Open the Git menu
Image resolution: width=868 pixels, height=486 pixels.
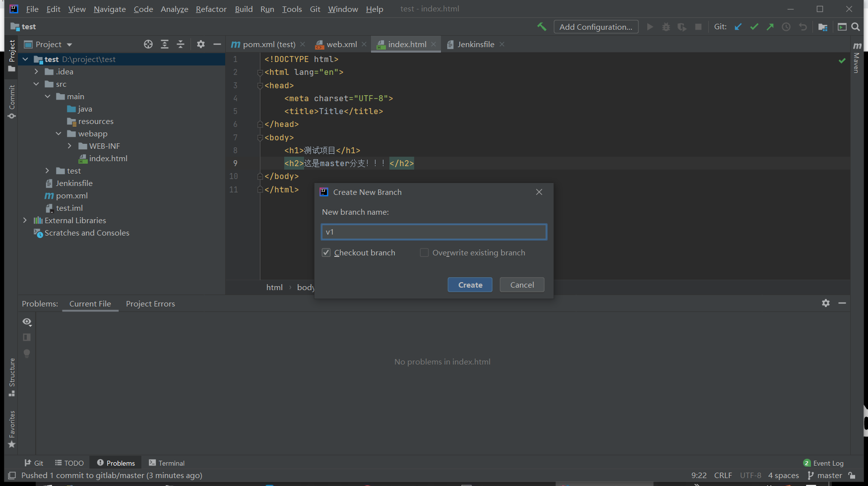(315, 9)
